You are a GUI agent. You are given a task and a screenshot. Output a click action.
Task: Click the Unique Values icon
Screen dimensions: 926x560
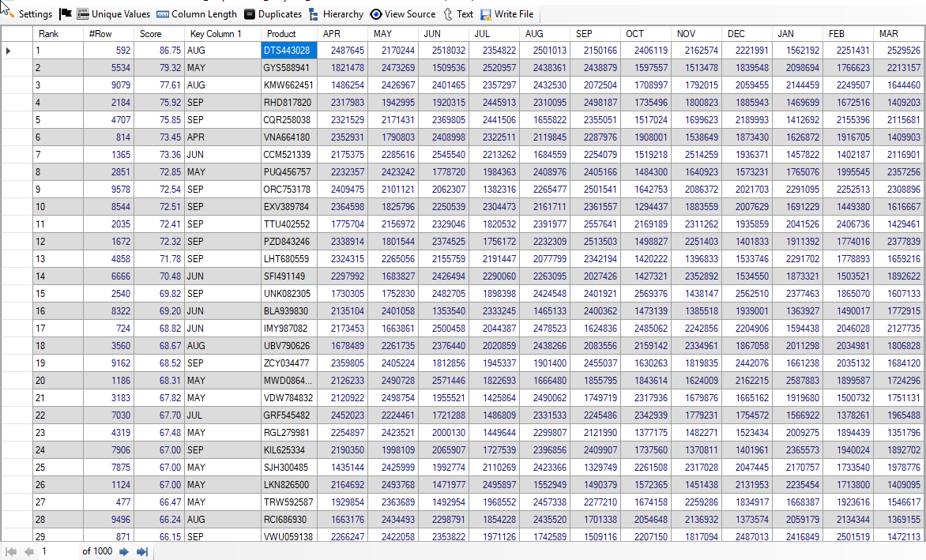(x=83, y=14)
